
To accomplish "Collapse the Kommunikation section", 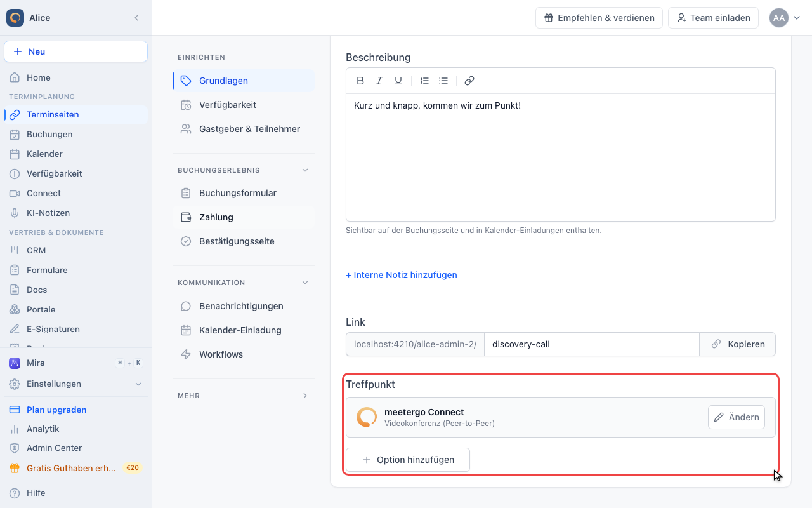I will (x=305, y=283).
